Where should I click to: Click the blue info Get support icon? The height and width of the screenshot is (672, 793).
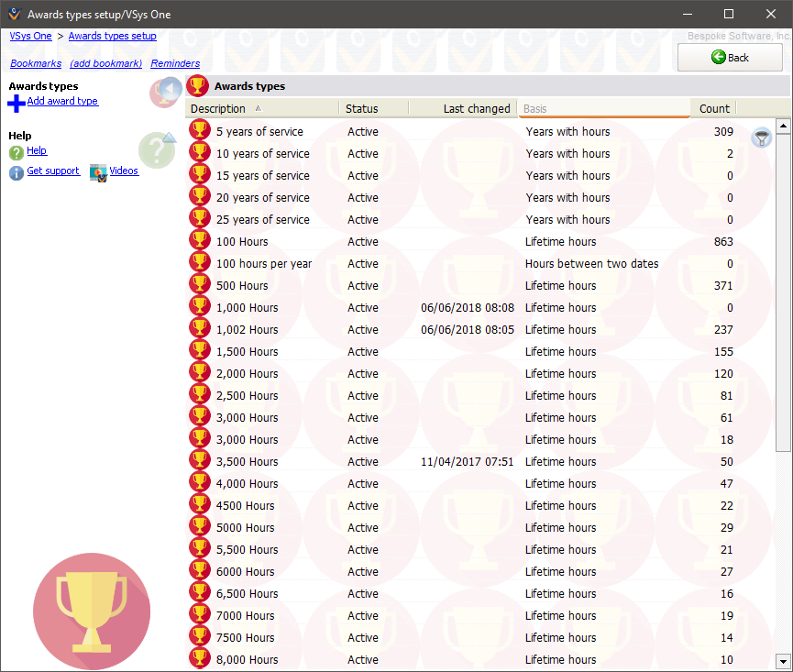pos(17,173)
